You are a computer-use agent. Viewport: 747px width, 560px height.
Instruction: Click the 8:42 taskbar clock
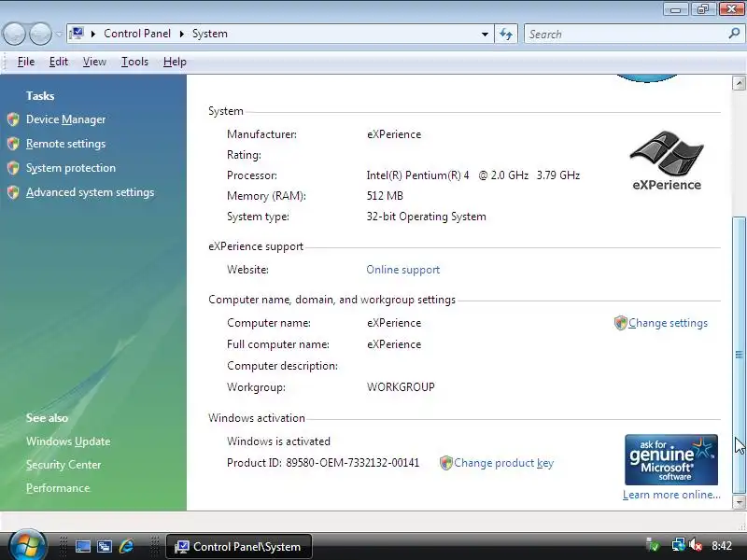coord(722,546)
